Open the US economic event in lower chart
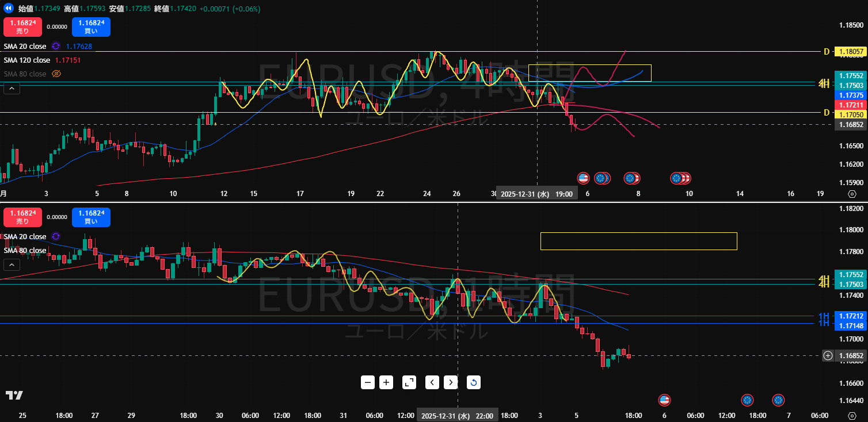 pos(664,400)
